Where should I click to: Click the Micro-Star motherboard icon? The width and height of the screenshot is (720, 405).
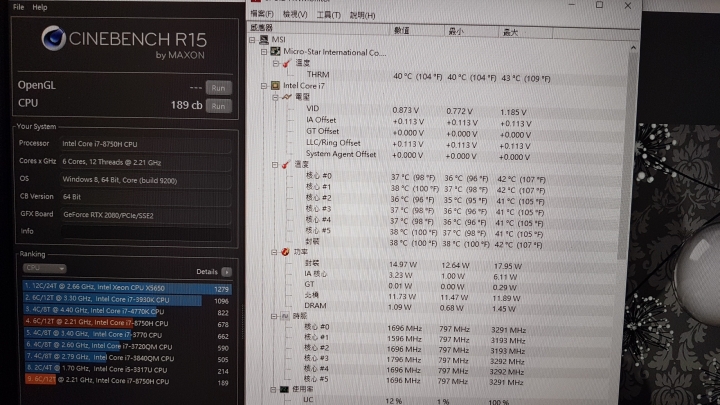click(276, 51)
